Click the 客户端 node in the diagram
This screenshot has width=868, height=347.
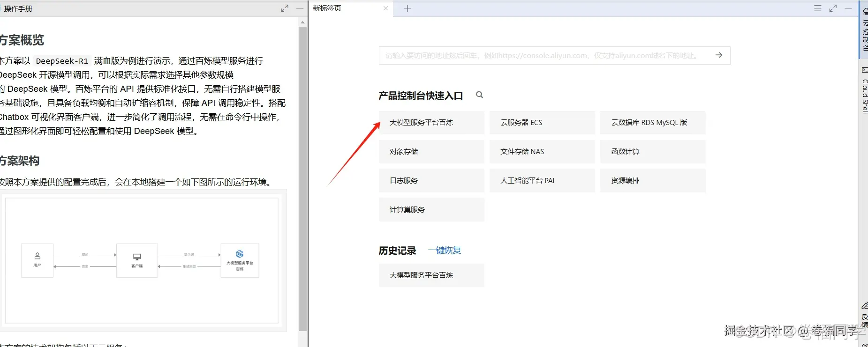pyautogui.click(x=137, y=260)
